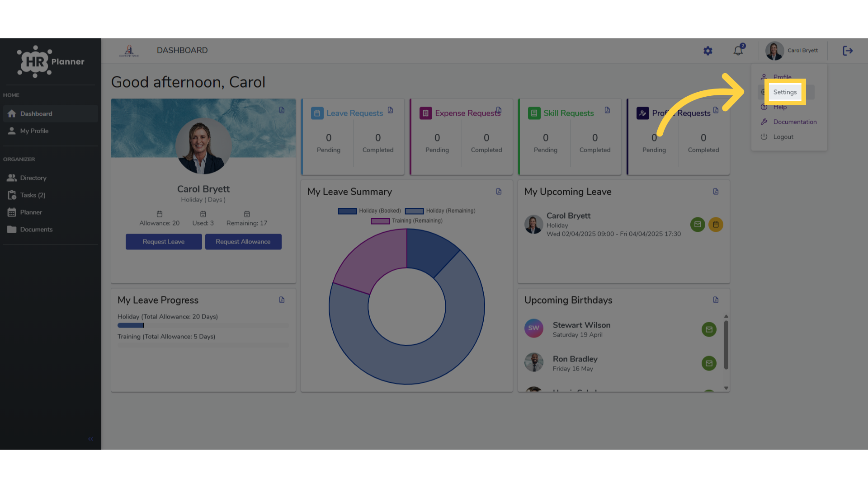
Task: Click the logout arrow icon in header
Action: tap(848, 51)
